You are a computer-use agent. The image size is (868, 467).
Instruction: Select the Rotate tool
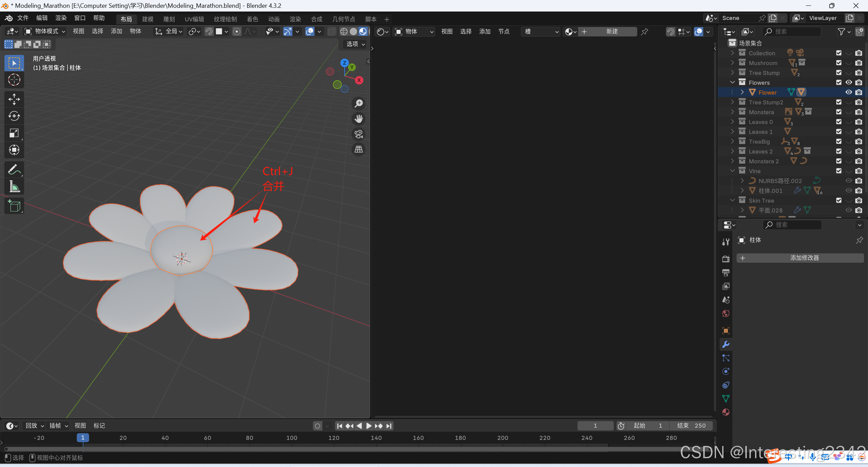[14, 116]
